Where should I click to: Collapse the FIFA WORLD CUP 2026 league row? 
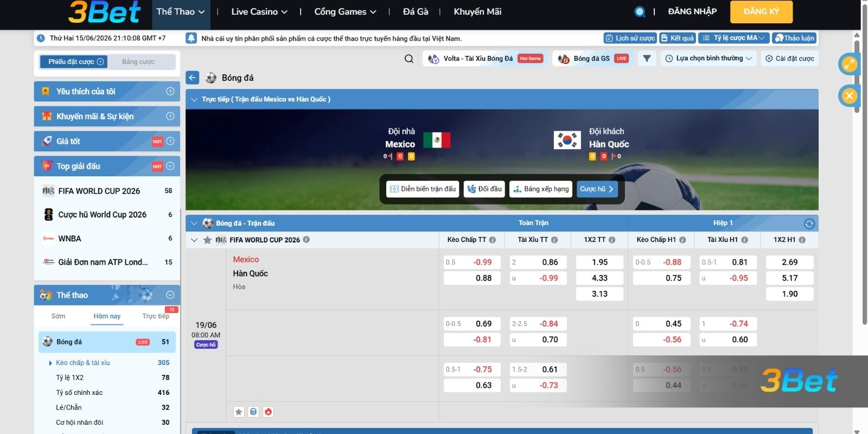[x=194, y=240]
